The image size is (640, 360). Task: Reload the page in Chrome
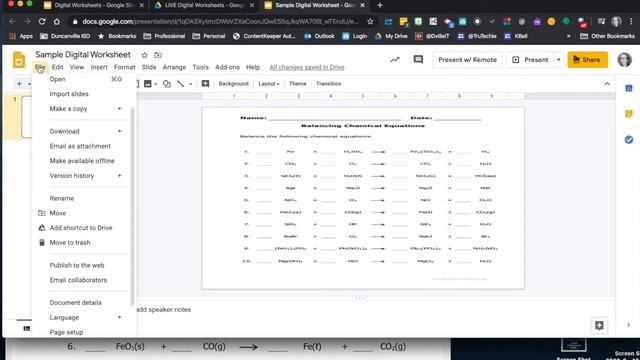click(42, 21)
